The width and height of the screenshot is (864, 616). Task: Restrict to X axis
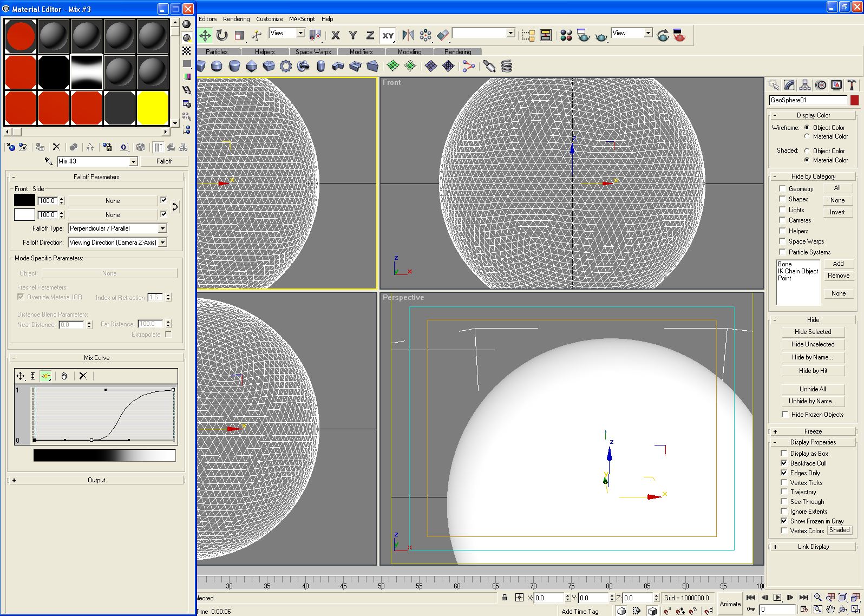pyautogui.click(x=336, y=36)
